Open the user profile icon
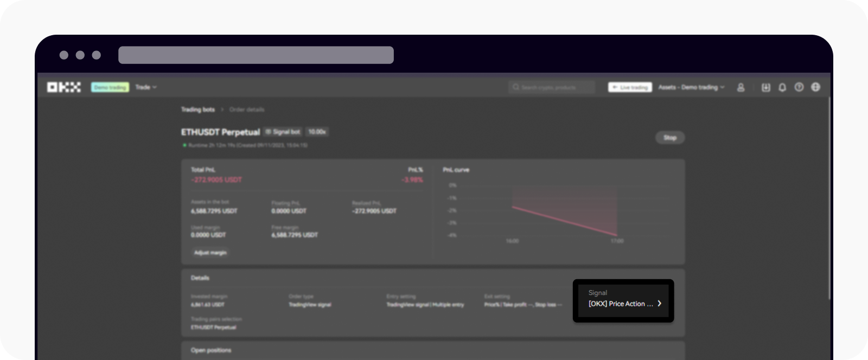Screen dimensions: 868x360 pos(741,87)
